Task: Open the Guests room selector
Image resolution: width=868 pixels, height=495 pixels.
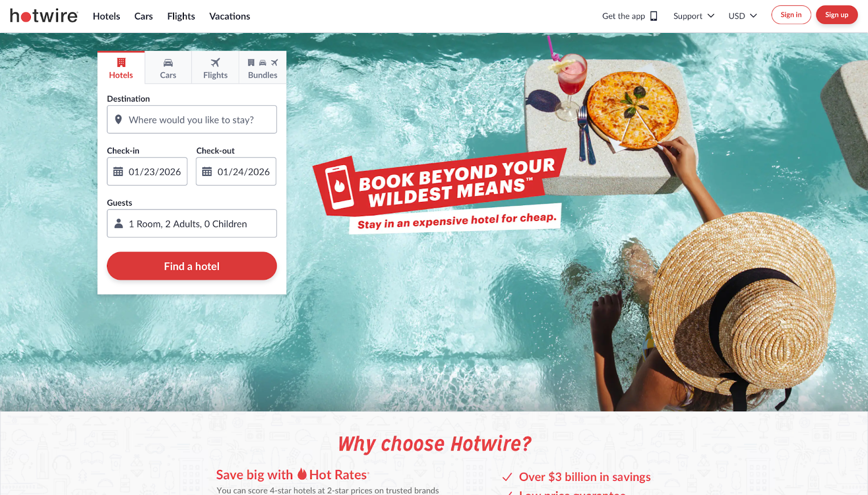Action: click(192, 224)
